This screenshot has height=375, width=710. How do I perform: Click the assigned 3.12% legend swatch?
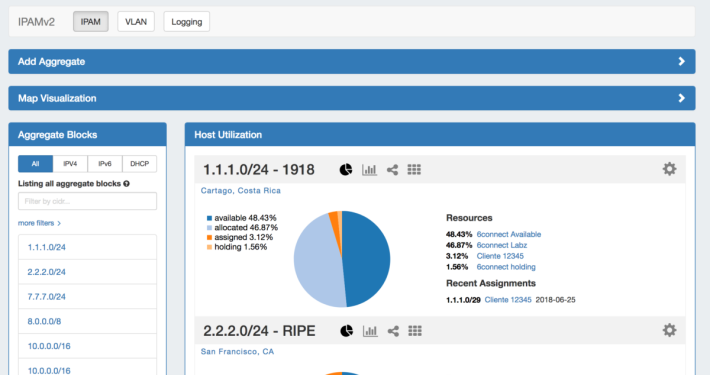tap(209, 237)
